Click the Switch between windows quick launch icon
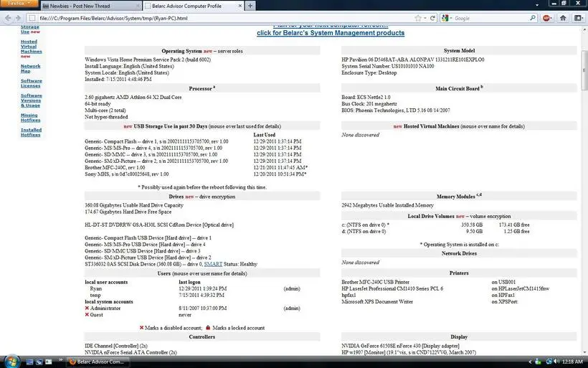The image size is (588, 368). coord(39,362)
